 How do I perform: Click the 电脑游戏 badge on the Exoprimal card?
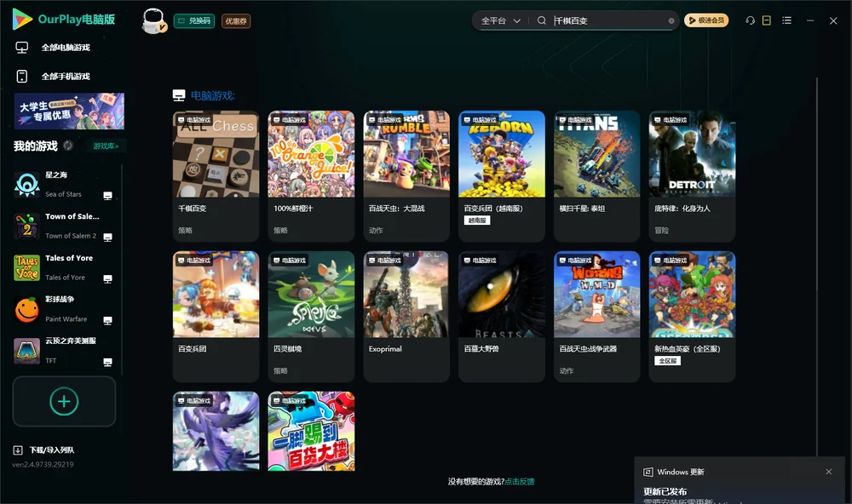click(x=384, y=261)
